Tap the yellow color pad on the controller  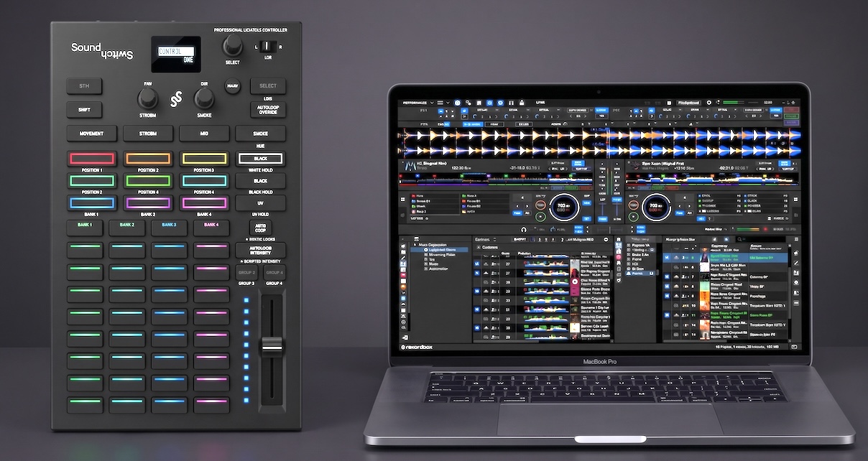coord(204,159)
